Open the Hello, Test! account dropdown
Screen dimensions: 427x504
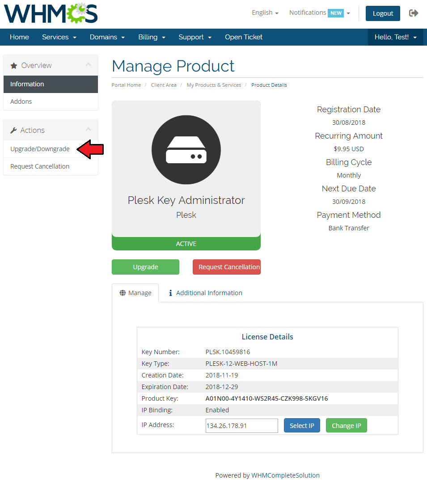click(x=396, y=37)
